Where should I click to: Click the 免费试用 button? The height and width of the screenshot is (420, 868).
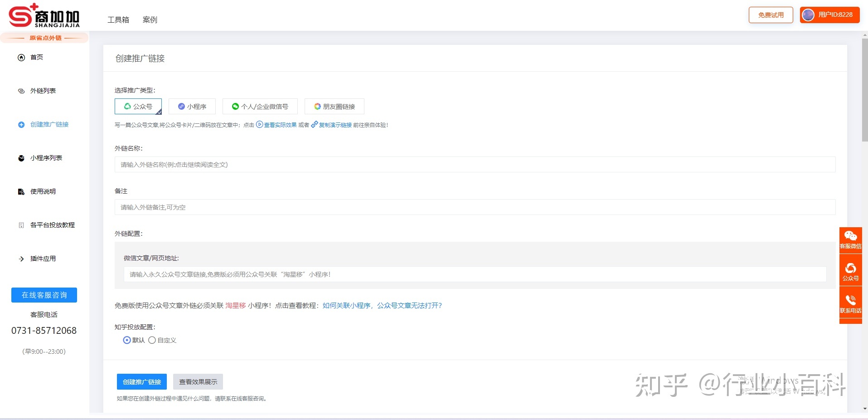(x=771, y=15)
